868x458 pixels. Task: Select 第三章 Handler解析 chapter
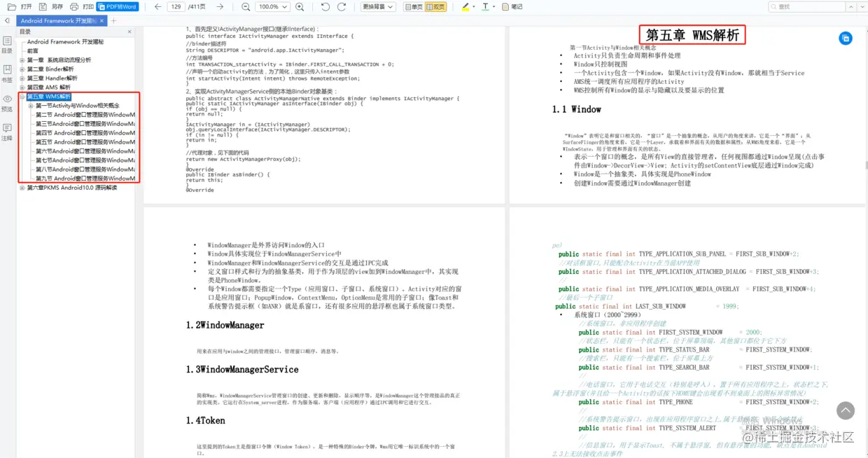click(x=52, y=78)
